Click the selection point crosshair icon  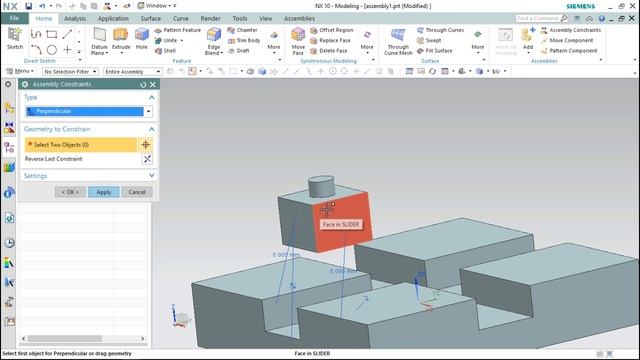[146, 144]
